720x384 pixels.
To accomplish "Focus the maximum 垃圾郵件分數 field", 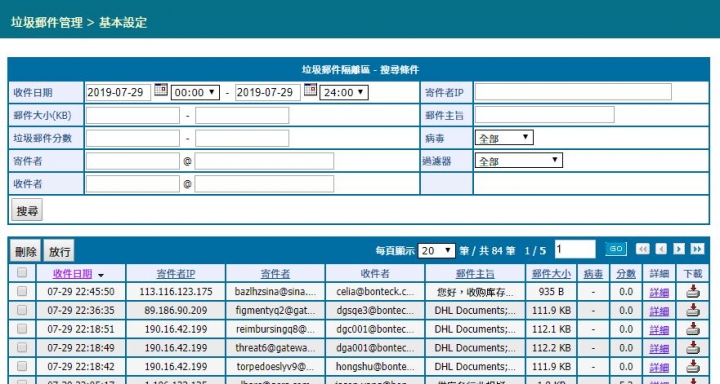I will pos(242,138).
